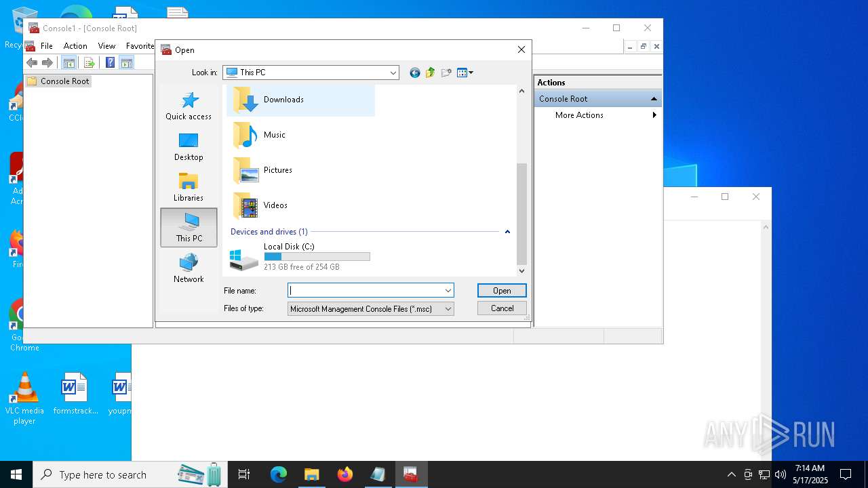
Task: Click the Back arrow in MMC toolbar
Action: click(x=32, y=63)
